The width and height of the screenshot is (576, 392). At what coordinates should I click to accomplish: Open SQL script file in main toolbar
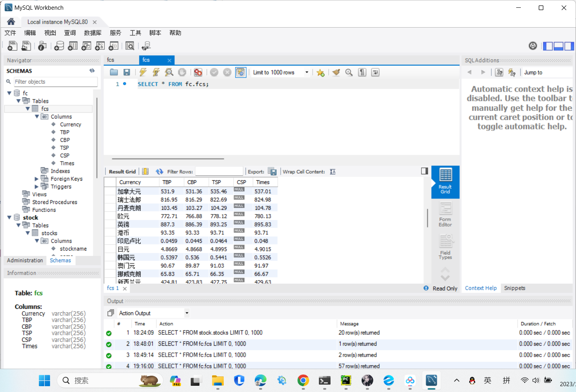click(26, 46)
